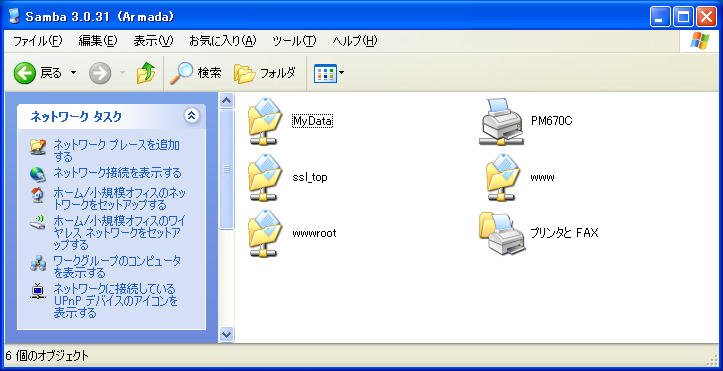Screen dimensions: 723x371
Task: Click the PM670C printer name label
Action: 551,121
